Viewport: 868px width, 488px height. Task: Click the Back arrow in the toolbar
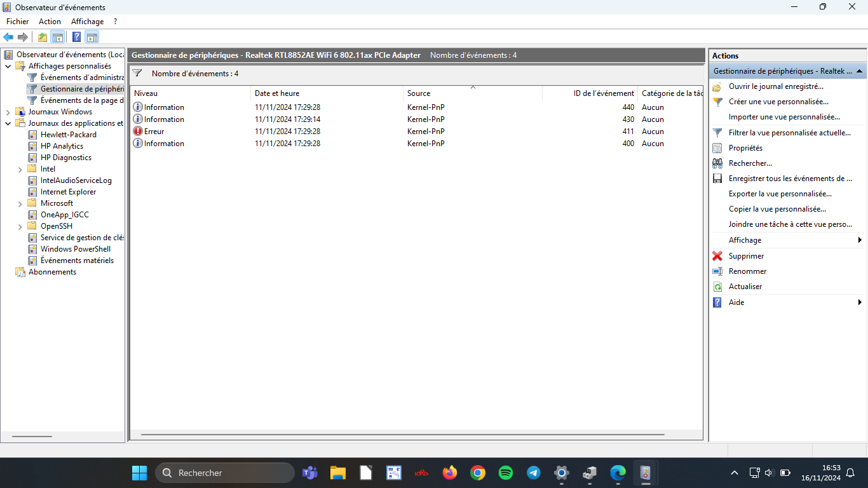[8, 37]
